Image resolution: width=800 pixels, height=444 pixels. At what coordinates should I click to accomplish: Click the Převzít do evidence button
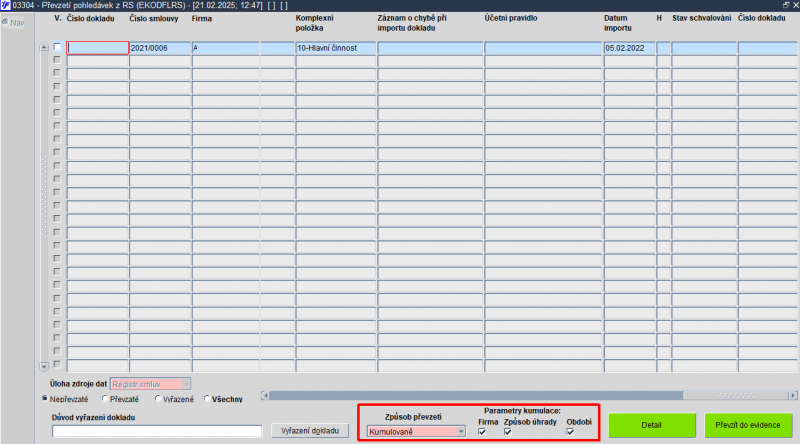[747, 425]
